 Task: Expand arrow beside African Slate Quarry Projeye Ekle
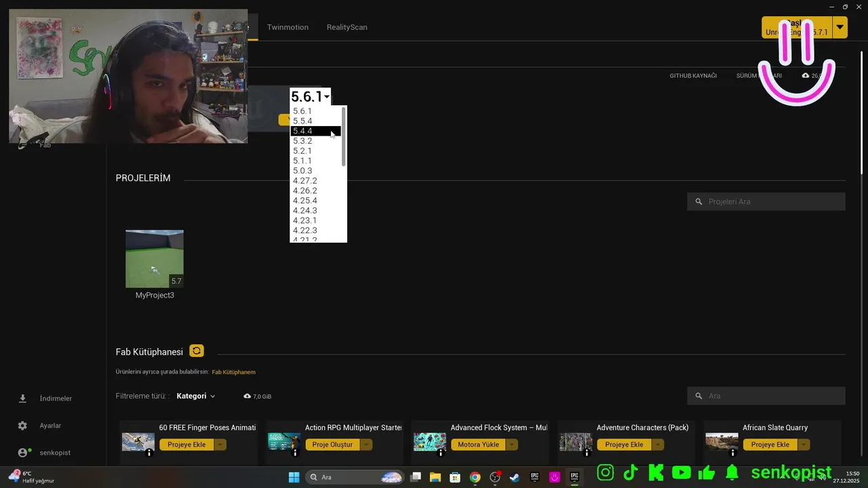click(804, 445)
